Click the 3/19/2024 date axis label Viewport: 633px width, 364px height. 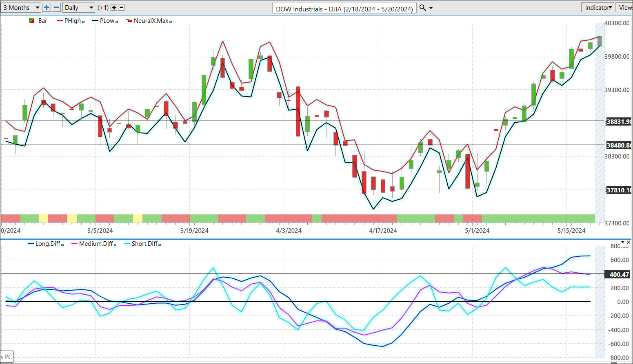[x=194, y=231]
